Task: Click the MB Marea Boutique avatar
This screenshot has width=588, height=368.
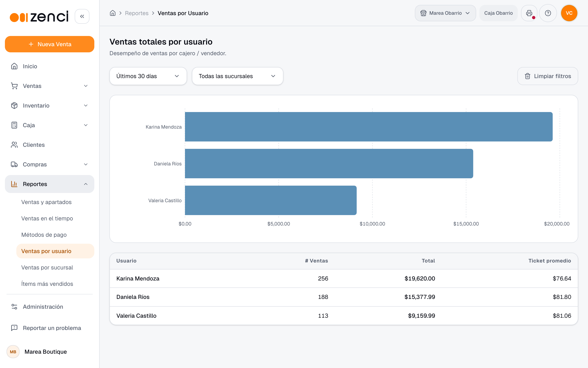Action: [x=13, y=352]
